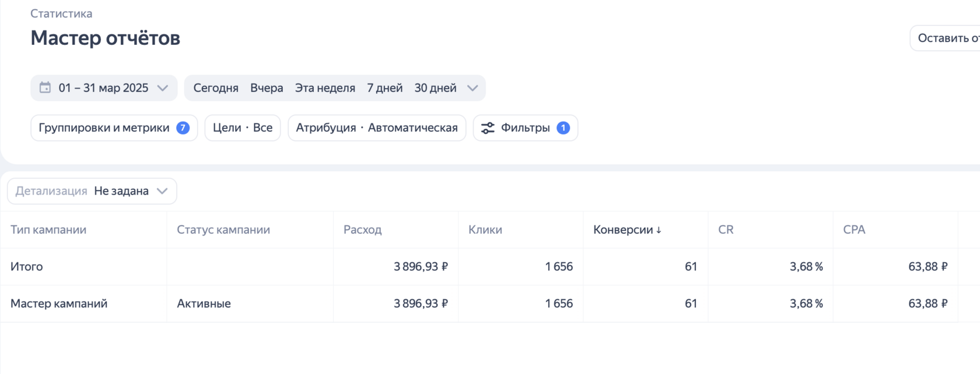The height and width of the screenshot is (374, 980).
Task: Choose the 30 дней period
Action: [435, 88]
